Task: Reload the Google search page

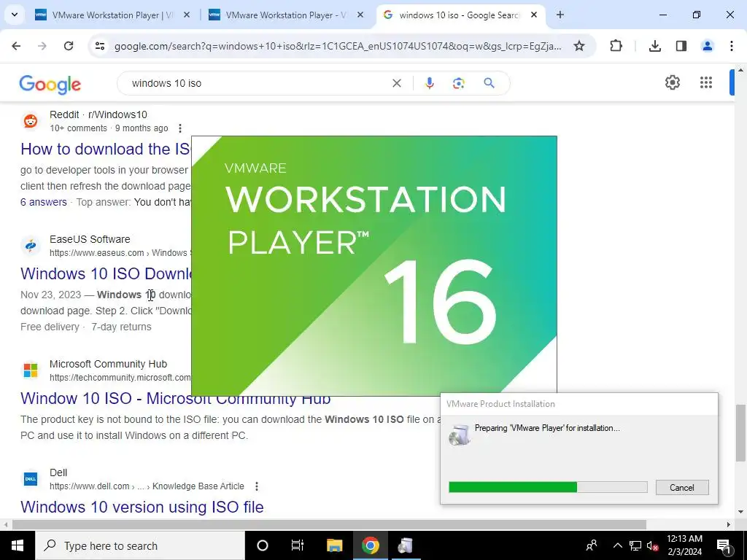Action: [69, 46]
